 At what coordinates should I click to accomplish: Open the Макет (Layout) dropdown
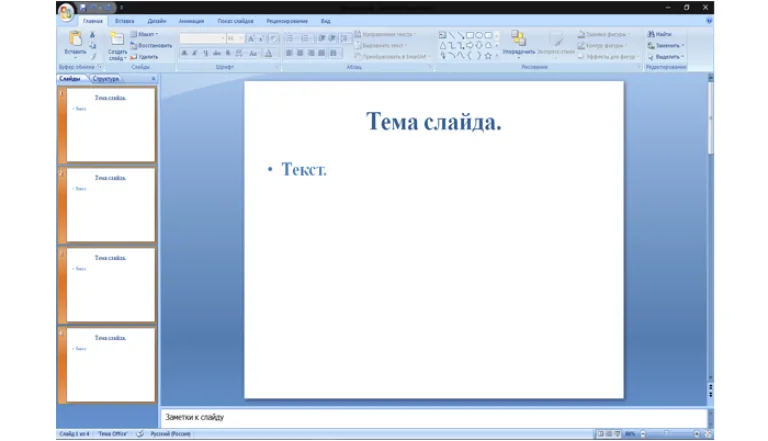tap(144, 34)
